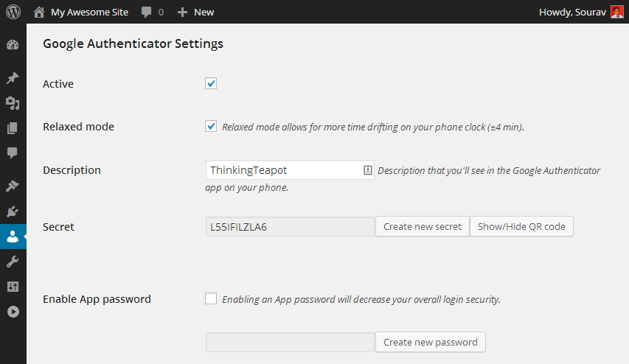Image resolution: width=629 pixels, height=364 pixels.
Task: Open the Plugins plug icon
Action: 13,211
